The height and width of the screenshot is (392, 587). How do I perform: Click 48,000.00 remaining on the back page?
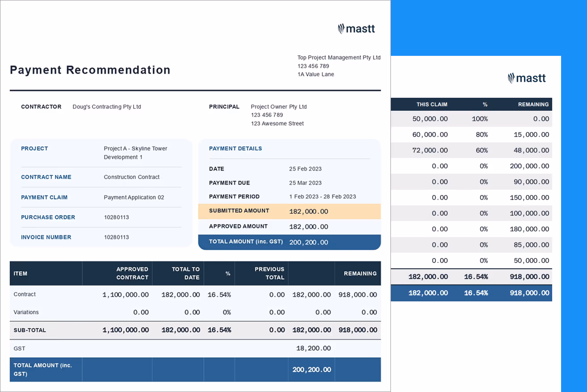(x=532, y=150)
